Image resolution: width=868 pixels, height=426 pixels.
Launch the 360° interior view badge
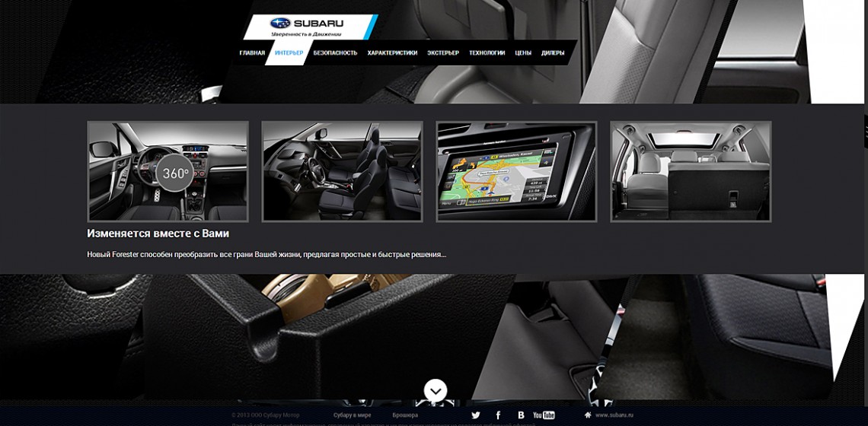[x=175, y=173]
